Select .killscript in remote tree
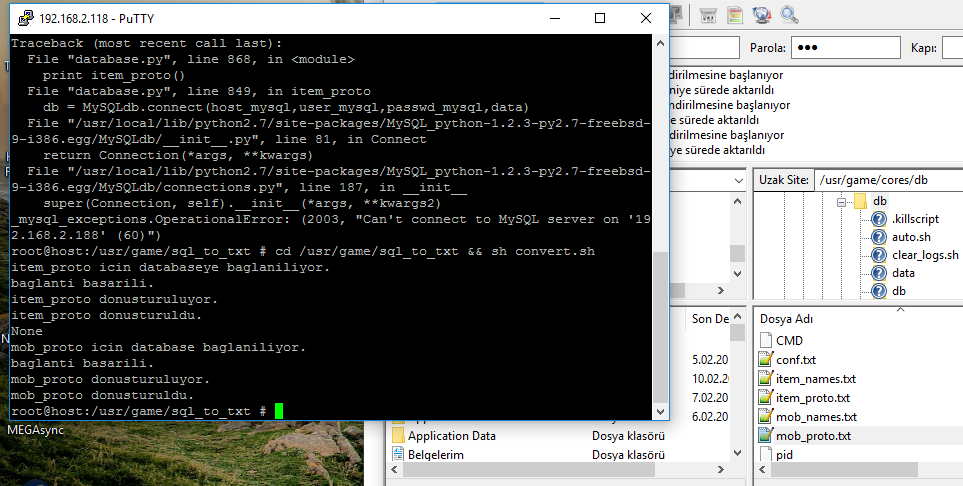This screenshot has width=963, height=486. coord(915,219)
